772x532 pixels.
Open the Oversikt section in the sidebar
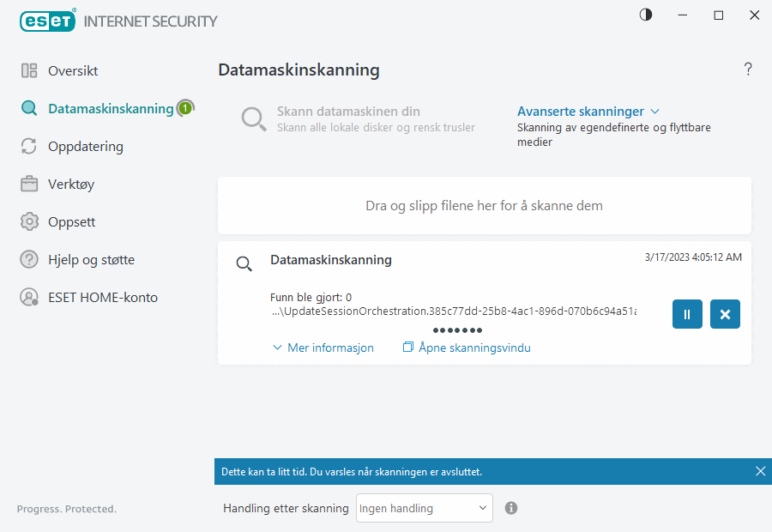74,70
